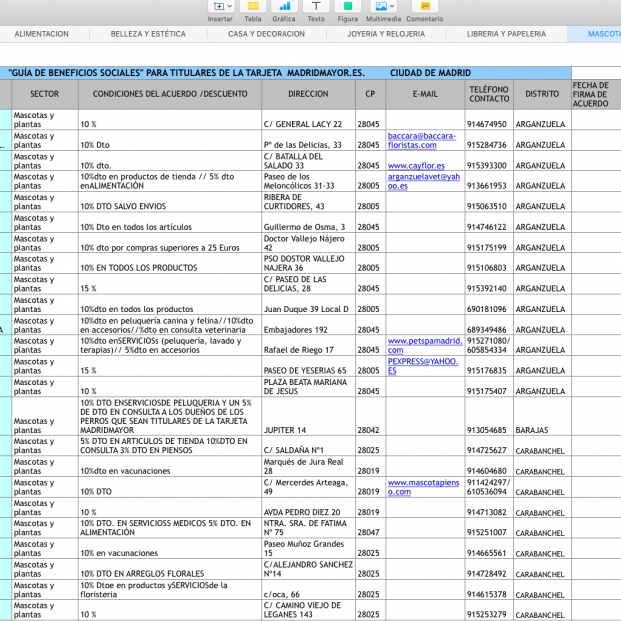
Task: Switch to the ALIMENTACION sheet tab
Action: click(42, 34)
